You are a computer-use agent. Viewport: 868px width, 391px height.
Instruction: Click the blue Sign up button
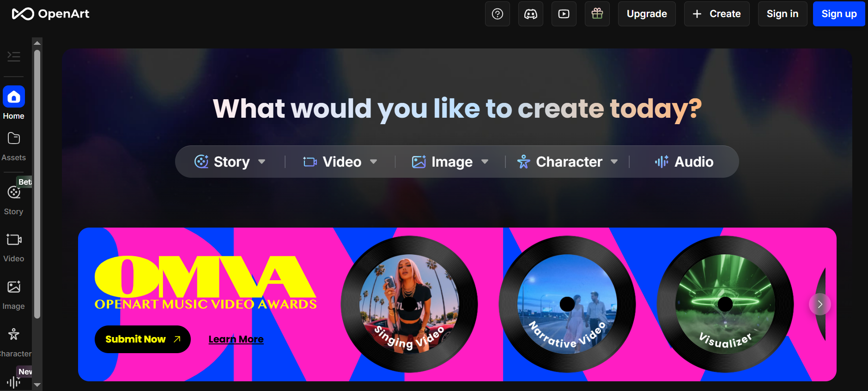coord(838,14)
